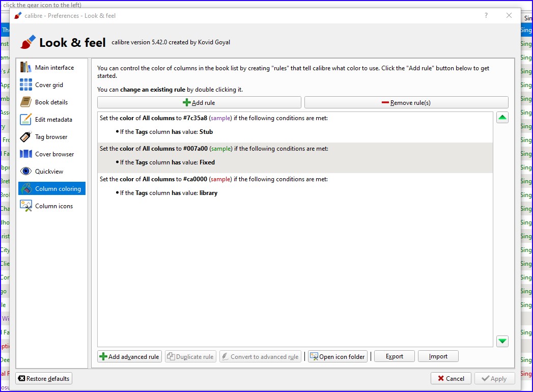
Task: Click the condition Tags has value library
Action: click(166, 193)
